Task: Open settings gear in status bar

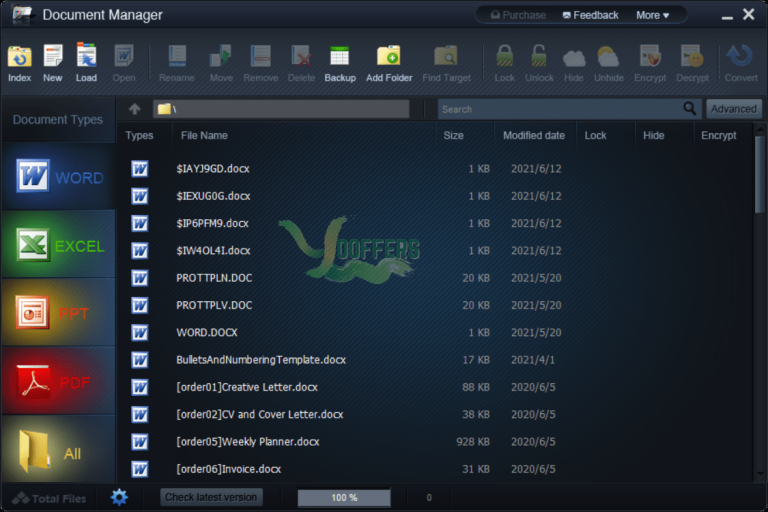Action: [x=119, y=497]
